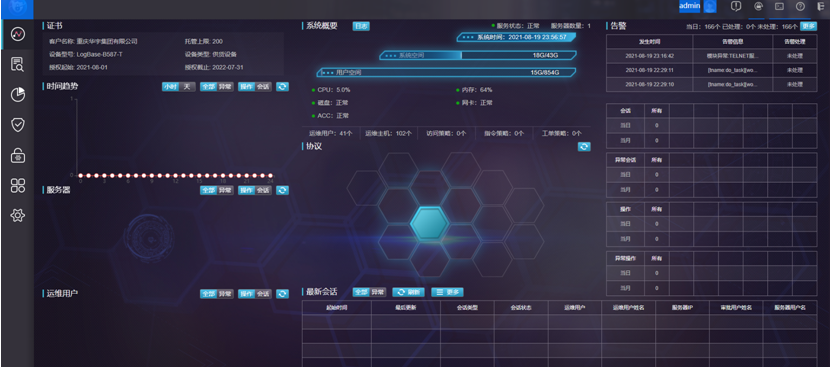
Task: Click the alert notification icon in top bar
Action: 735,6
